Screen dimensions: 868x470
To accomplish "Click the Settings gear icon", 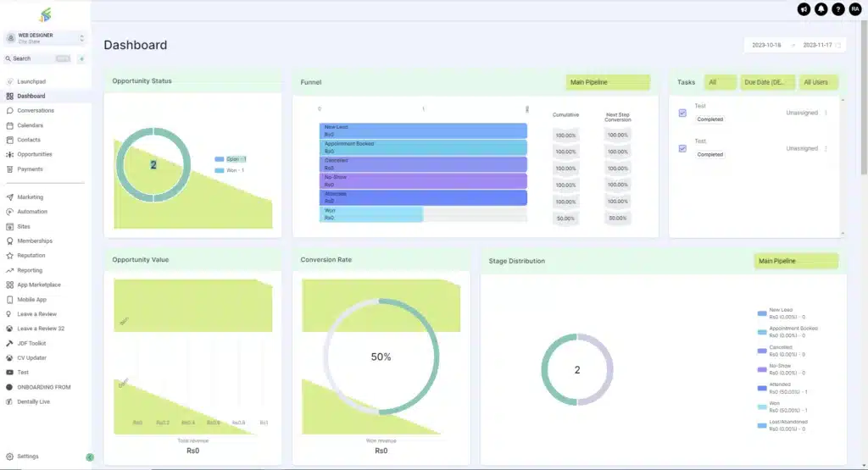I will click(x=9, y=456).
